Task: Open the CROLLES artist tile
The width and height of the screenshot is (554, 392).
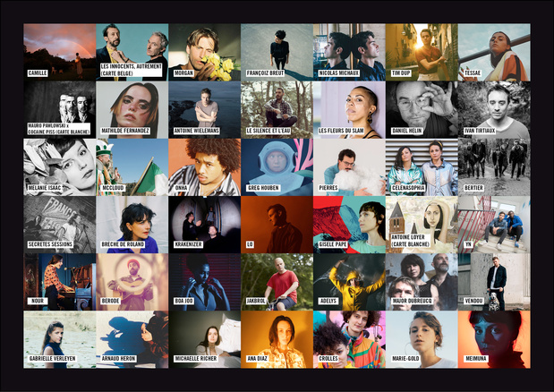Action: [349, 339]
